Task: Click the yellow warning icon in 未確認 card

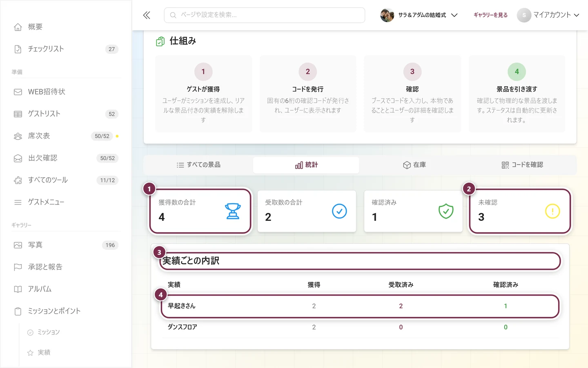Action: [x=552, y=211]
